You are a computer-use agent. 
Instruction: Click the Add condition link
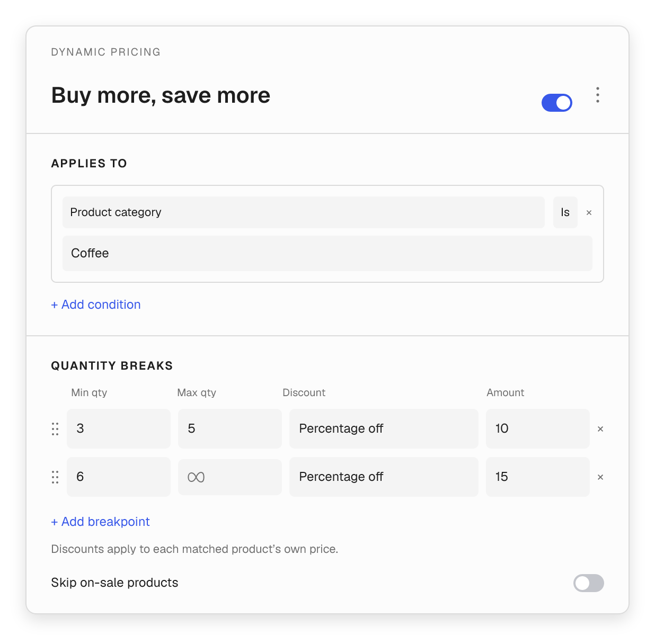point(96,305)
